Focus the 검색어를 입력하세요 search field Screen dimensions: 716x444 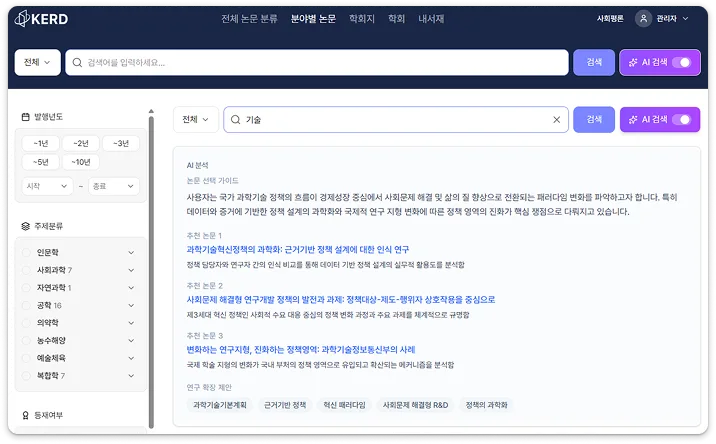click(x=317, y=63)
